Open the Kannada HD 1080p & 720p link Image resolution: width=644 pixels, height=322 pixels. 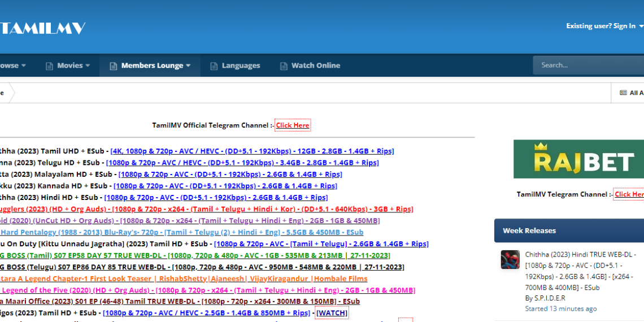coord(225,186)
